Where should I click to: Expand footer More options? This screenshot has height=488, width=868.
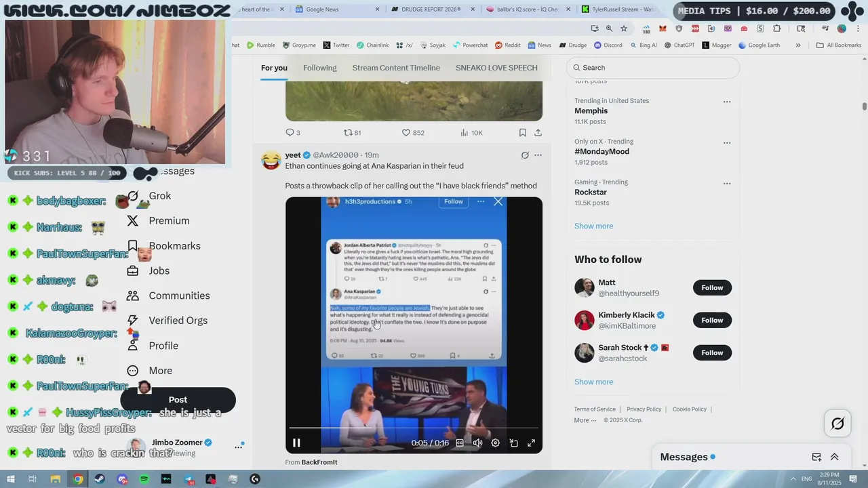[x=585, y=420]
